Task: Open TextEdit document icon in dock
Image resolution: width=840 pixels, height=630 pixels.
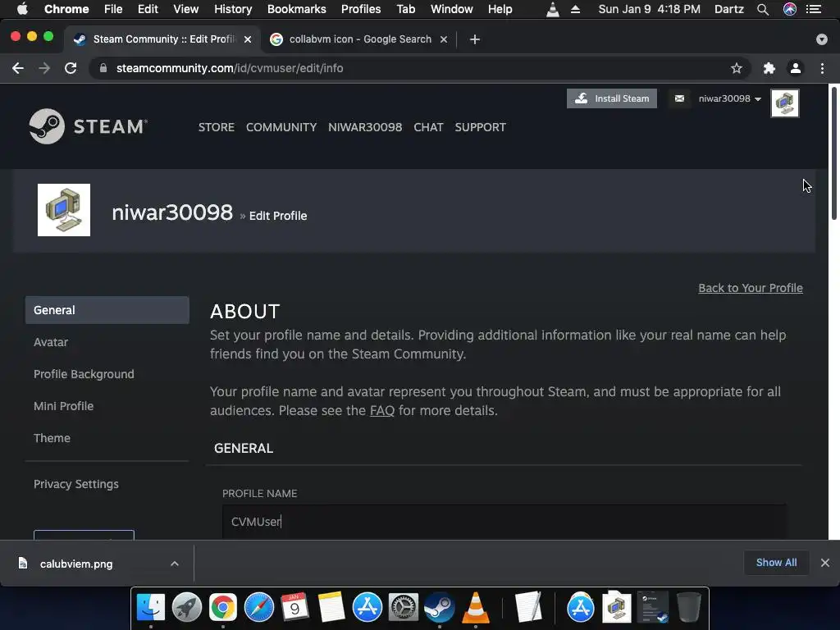Action: tap(529, 608)
